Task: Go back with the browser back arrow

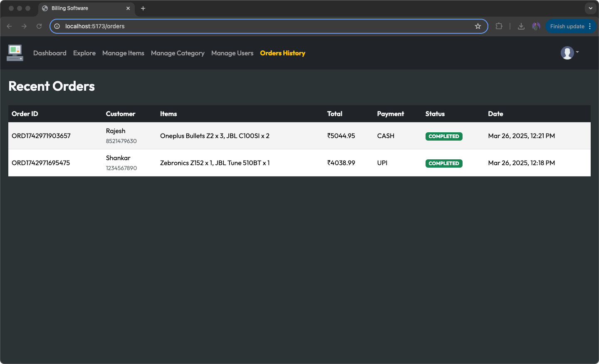Action: pyautogui.click(x=9, y=26)
